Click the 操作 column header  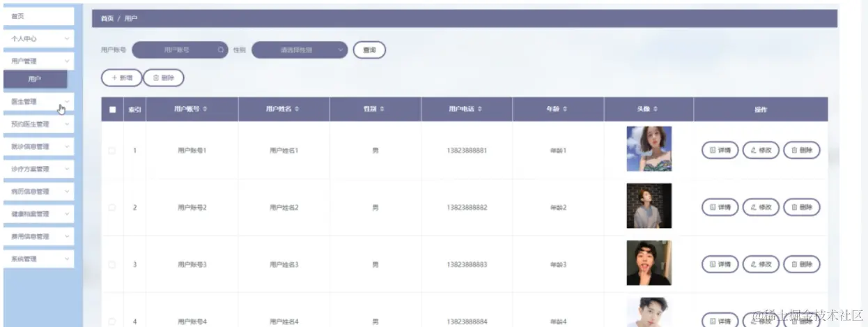761,109
